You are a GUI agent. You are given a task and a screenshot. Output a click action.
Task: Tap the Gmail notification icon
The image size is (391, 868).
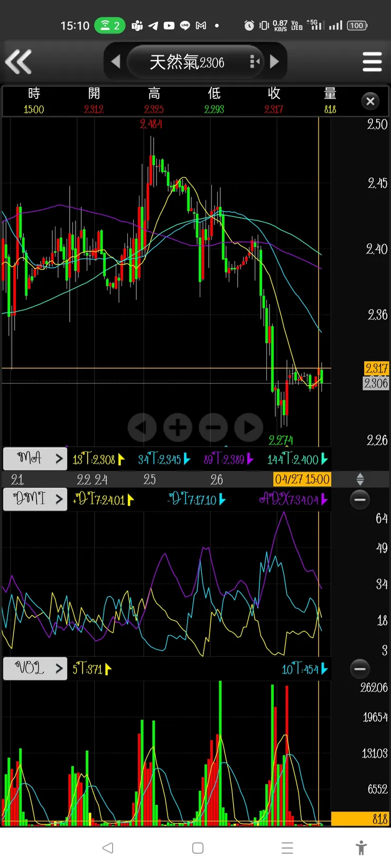[x=201, y=25]
